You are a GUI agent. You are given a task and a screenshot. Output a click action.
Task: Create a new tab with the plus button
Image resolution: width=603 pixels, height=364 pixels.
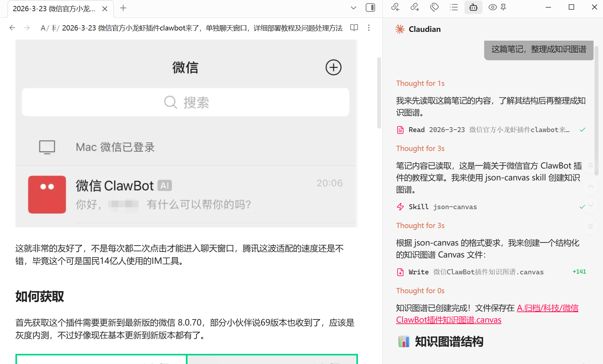[x=123, y=8]
